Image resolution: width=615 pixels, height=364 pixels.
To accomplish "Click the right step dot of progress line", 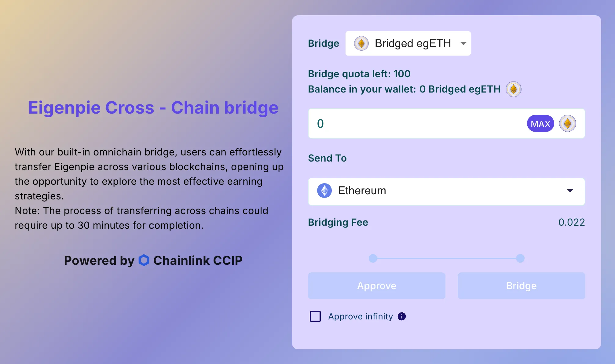I will coord(520,258).
